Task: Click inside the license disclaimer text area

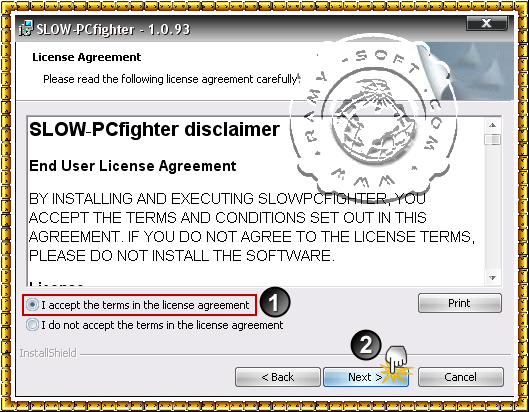Action: click(256, 201)
